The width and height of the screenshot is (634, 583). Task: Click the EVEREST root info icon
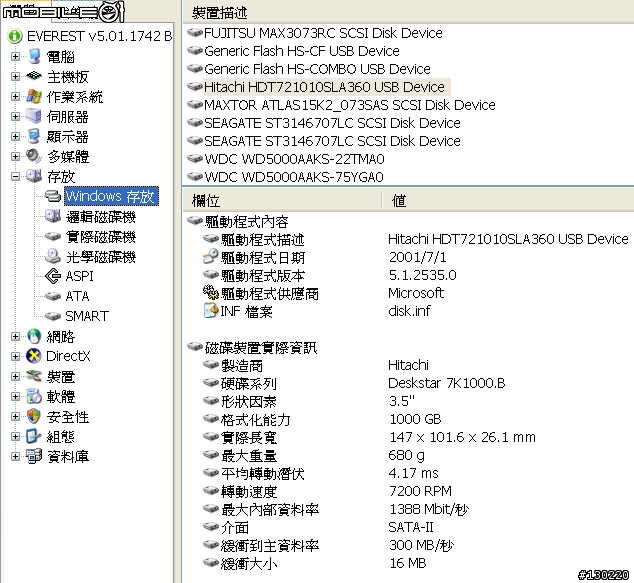point(15,36)
